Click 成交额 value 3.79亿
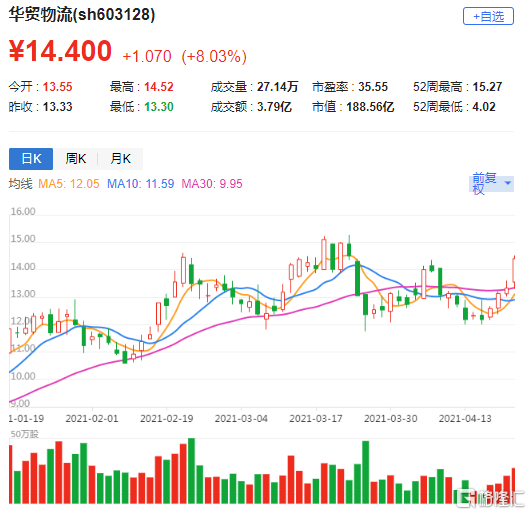531x515 pixels. (x=274, y=107)
